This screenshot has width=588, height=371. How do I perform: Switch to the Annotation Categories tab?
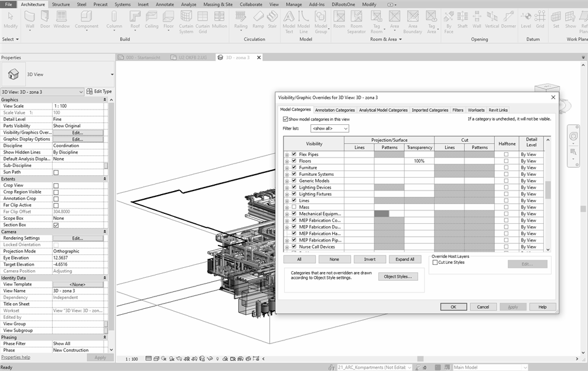tap(334, 110)
